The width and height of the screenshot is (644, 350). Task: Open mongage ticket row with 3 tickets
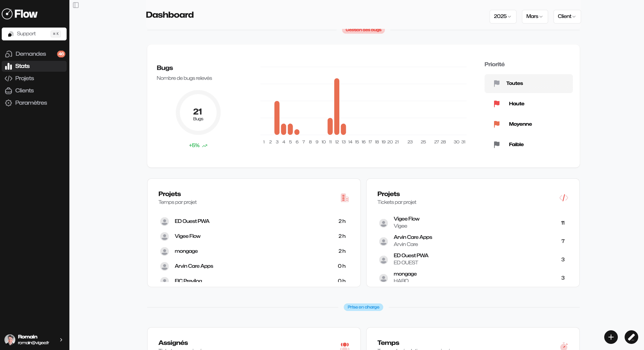(473, 278)
